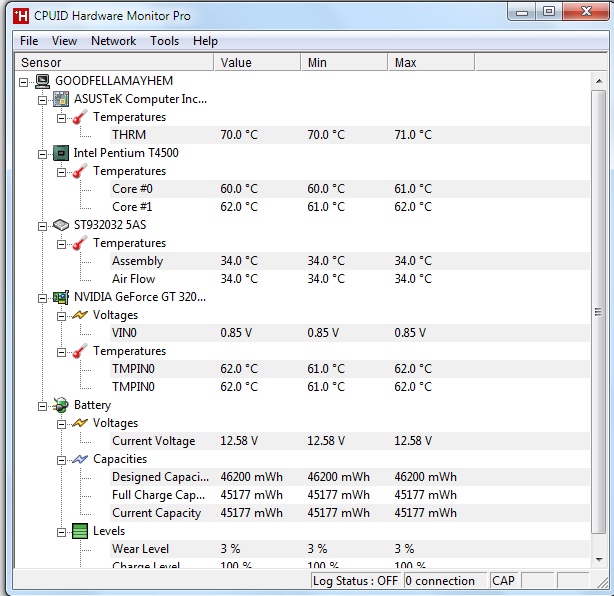
Task: Click the NVIDIA Temperatures thermometer icon
Action: 80,351
